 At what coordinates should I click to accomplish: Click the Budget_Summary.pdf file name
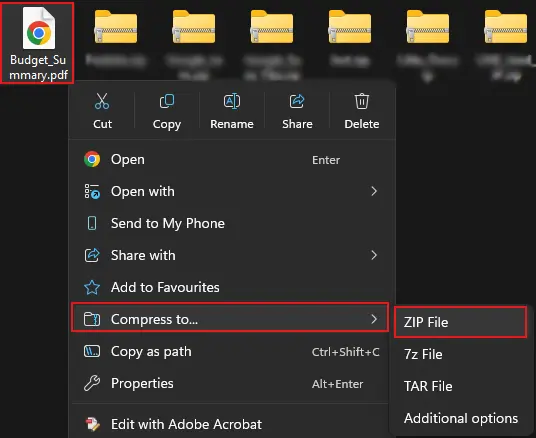pyautogui.click(x=38, y=67)
